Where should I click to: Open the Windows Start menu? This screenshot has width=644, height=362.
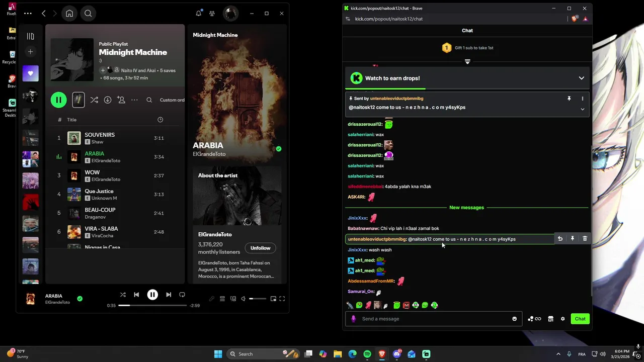[x=218, y=354]
